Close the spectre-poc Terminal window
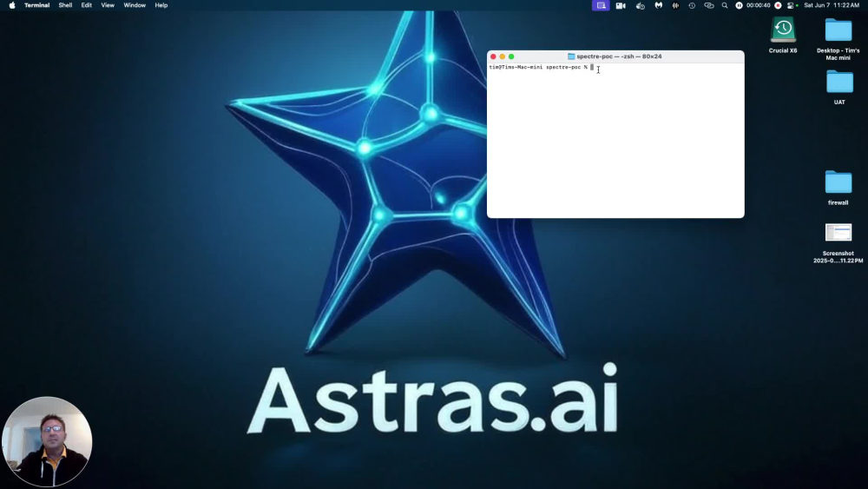This screenshot has height=489, width=868. coord(493,56)
